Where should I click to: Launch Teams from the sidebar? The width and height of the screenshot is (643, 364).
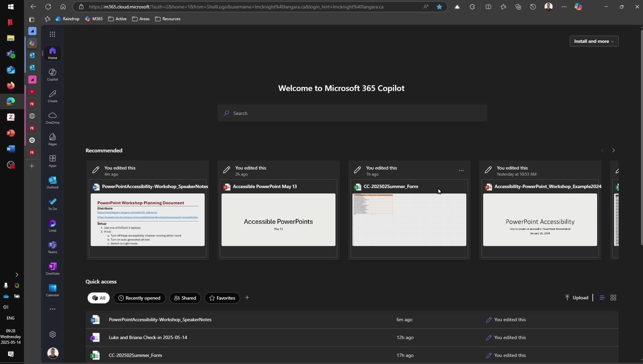click(52, 247)
